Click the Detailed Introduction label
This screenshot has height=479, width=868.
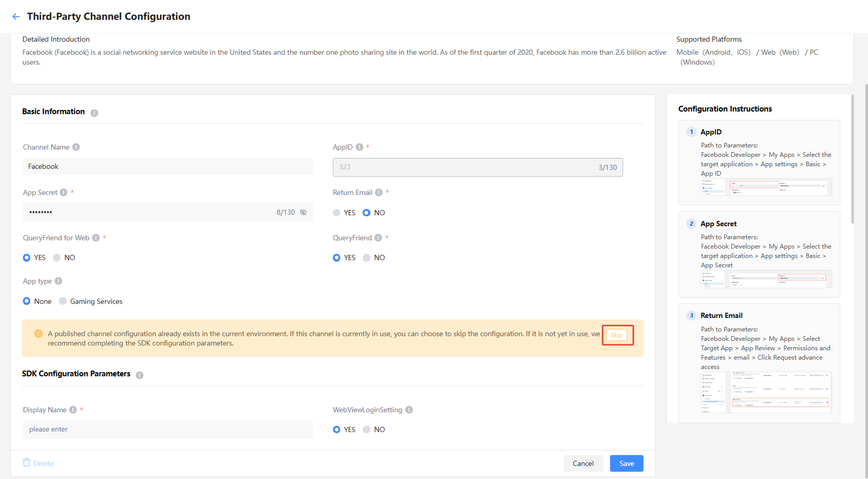pyautogui.click(x=56, y=39)
